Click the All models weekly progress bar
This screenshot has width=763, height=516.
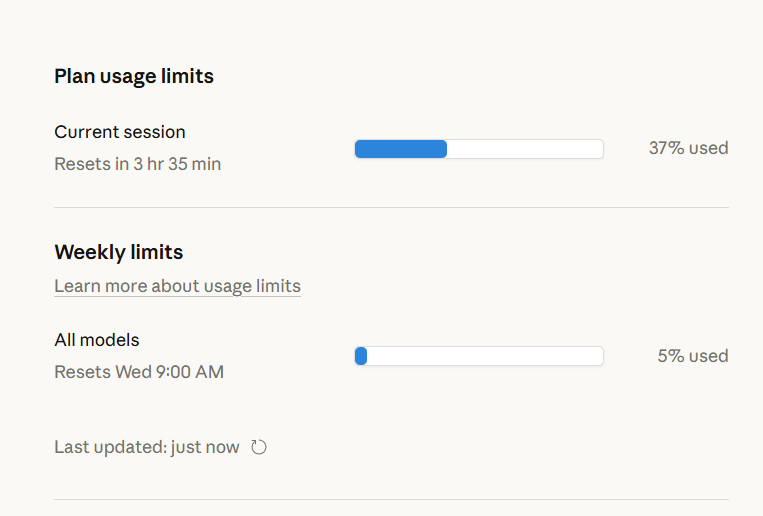tap(479, 356)
